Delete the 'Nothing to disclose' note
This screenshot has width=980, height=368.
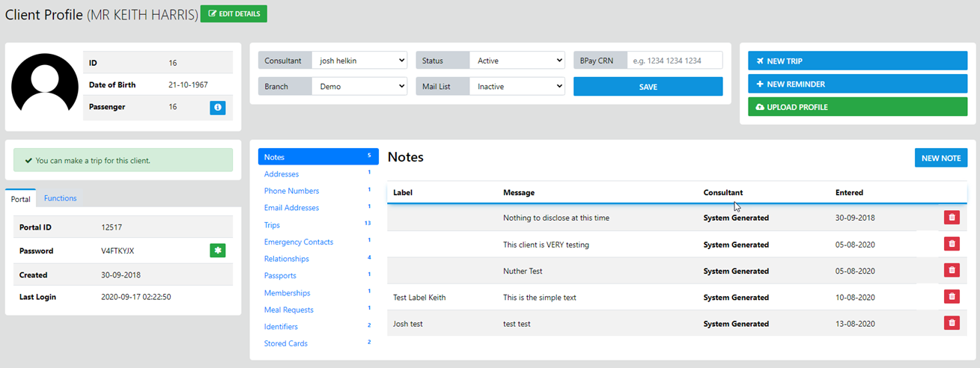[x=952, y=218]
